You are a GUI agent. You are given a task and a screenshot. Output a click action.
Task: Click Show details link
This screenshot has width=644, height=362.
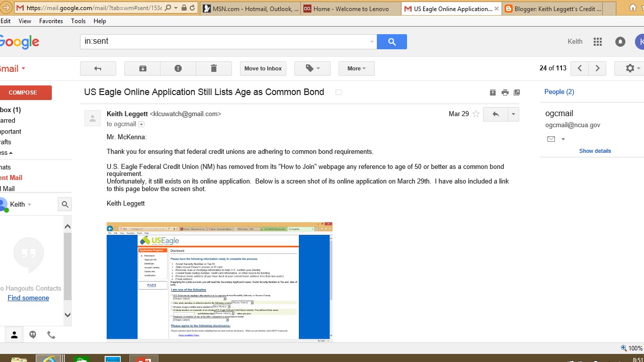tap(595, 151)
